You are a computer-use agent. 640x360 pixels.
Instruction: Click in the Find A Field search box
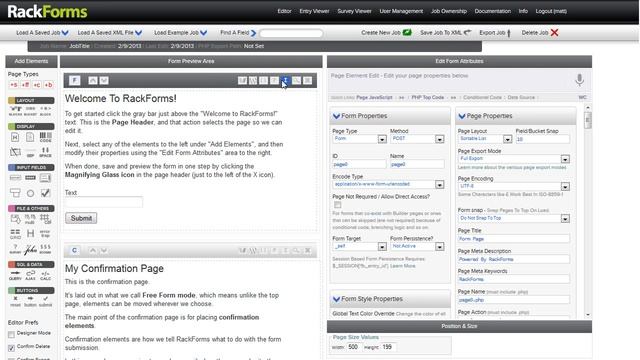(x=291, y=33)
